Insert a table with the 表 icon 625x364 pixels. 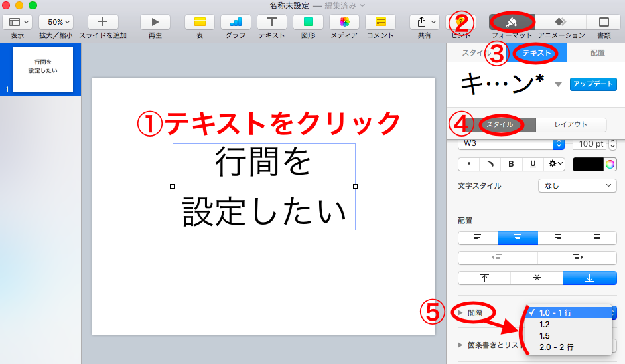click(200, 22)
